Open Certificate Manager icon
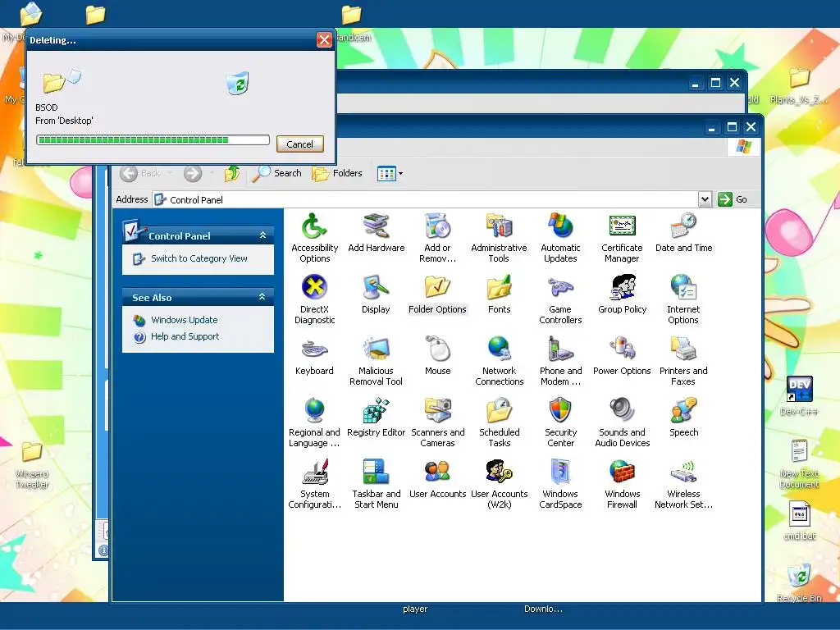 pyautogui.click(x=622, y=238)
